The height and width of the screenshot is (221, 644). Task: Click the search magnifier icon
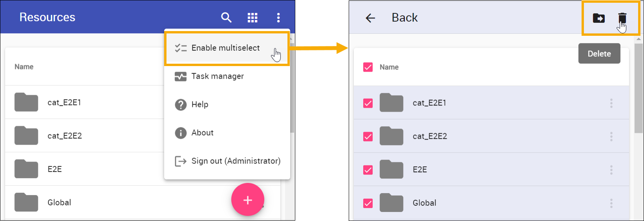click(226, 17)
